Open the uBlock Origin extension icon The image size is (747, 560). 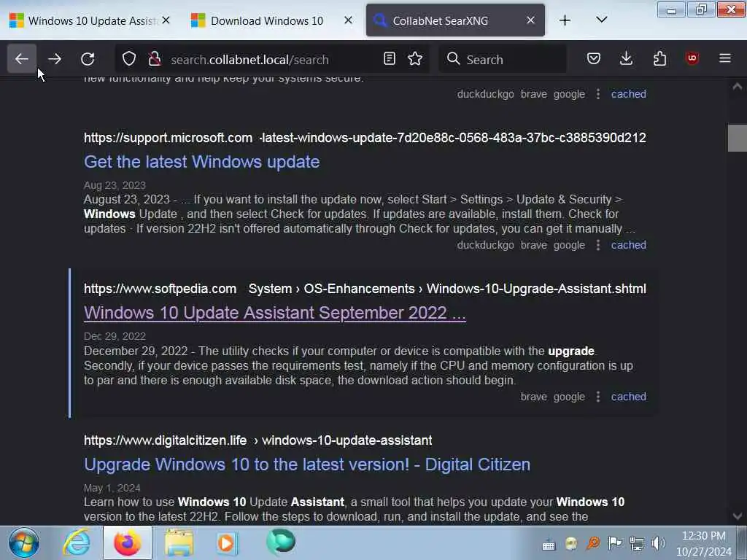[692, 58]
